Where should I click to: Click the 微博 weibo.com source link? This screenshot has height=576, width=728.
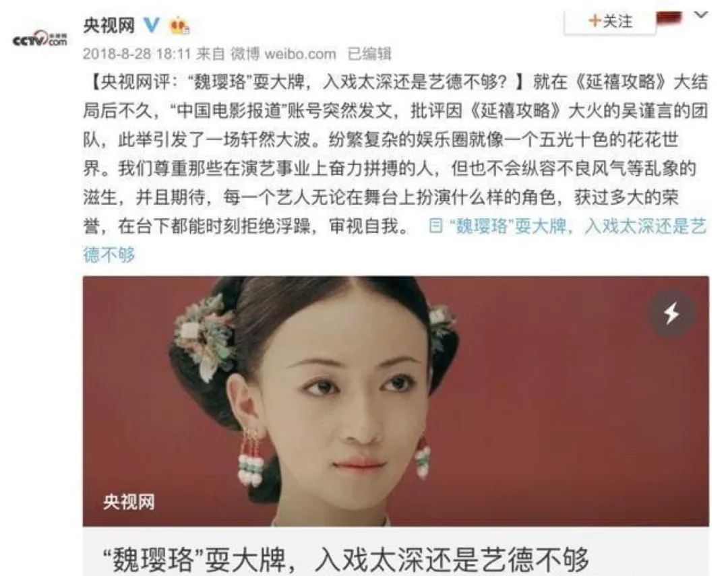click(283, 55)
